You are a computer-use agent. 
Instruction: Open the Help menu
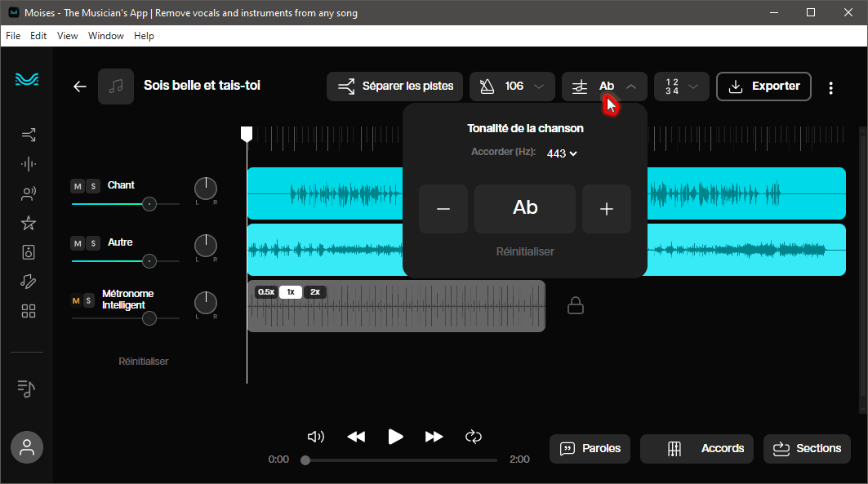tap(144, 36)
